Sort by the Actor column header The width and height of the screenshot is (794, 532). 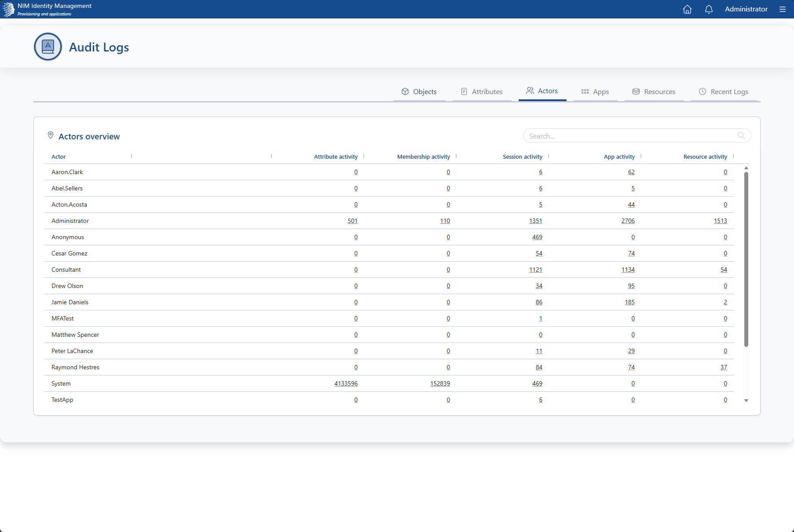click(x=59, y=157)
